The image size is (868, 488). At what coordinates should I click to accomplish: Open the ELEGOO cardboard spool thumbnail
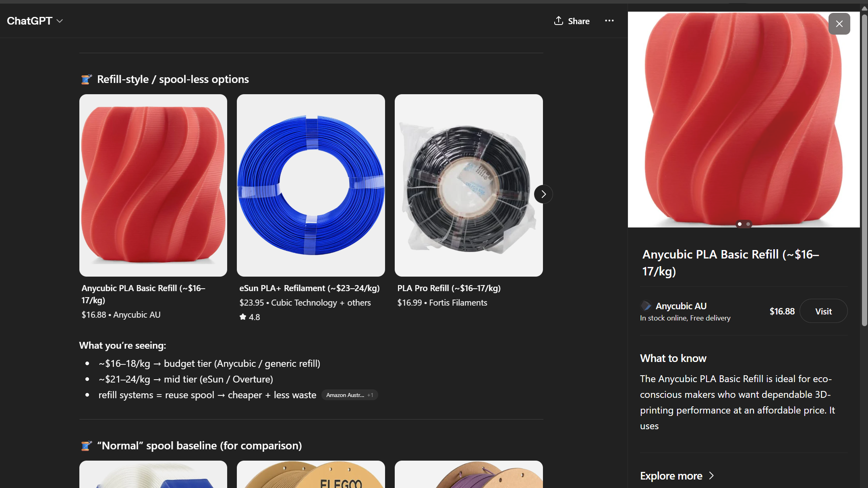coord(311,475)
